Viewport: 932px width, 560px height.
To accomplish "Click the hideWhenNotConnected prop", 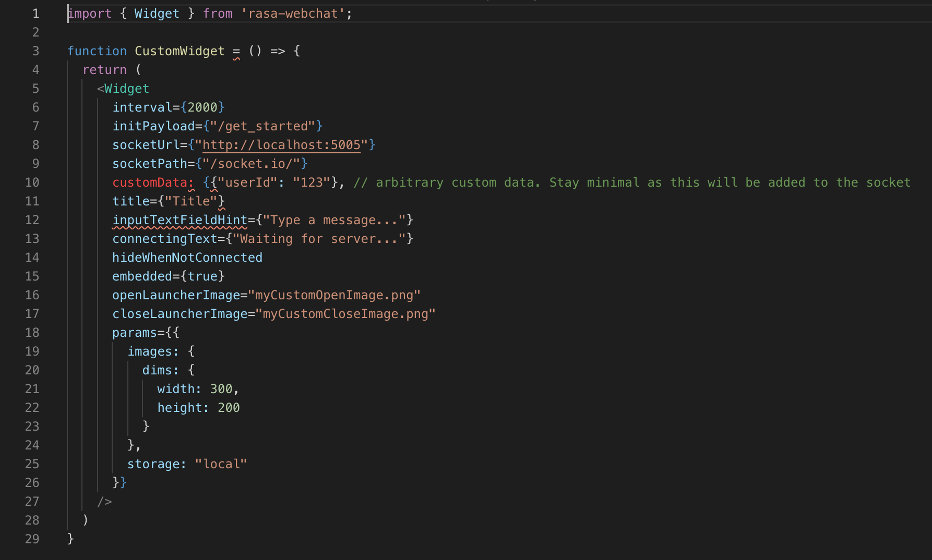I will click(x=187, y=257).
